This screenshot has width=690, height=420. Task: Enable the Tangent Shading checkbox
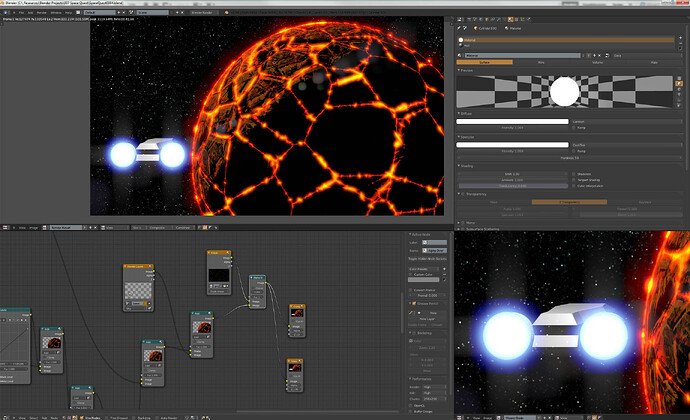click(574, 180)
